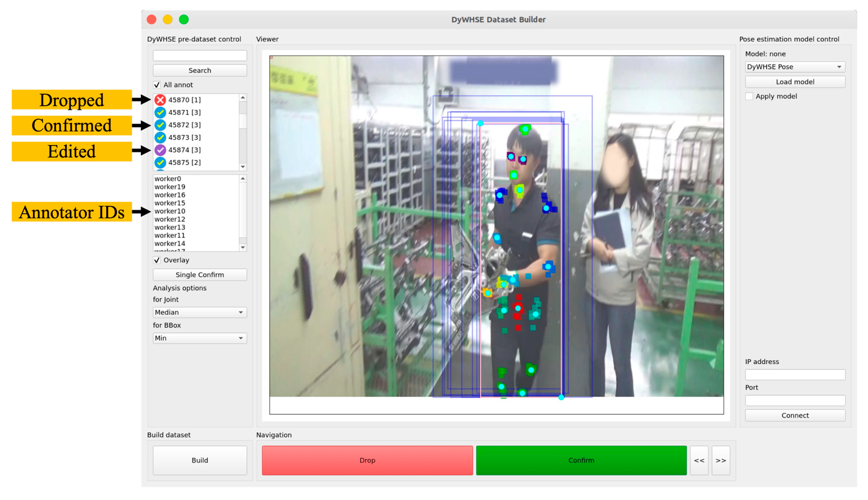Click the IP address input field
Viewport: 868px width, 500px height.
pyautogui.click(x=795, y=375)
